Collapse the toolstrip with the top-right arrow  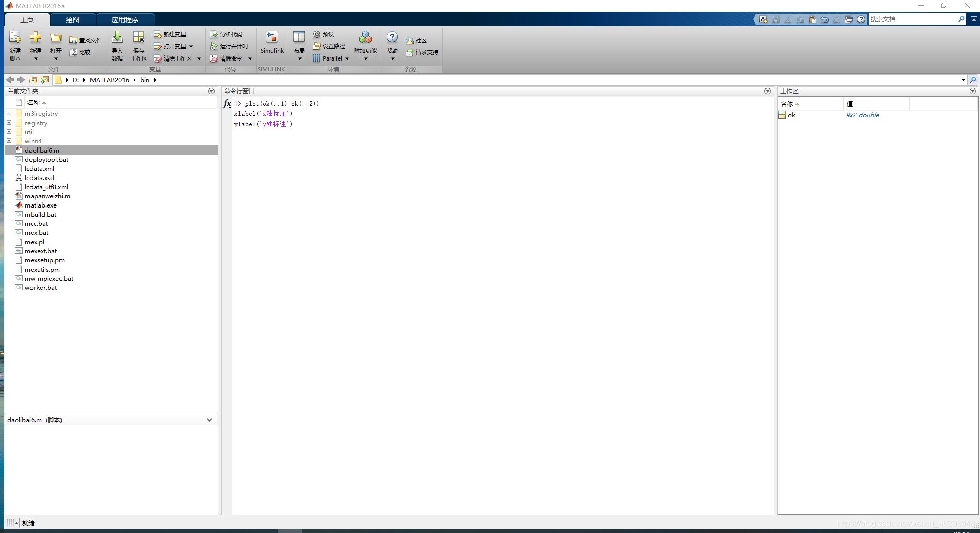[974, 19]
